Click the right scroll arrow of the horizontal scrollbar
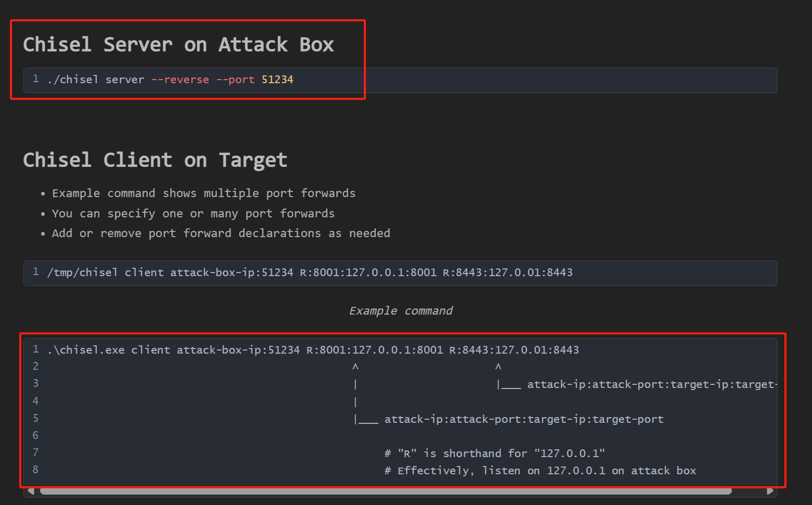Image resolution: width=812 pixels, height=505 pixels. 770,491
